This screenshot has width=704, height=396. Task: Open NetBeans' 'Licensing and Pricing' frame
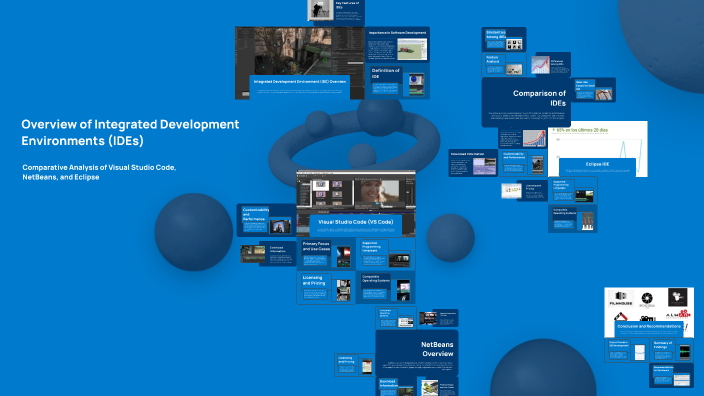point(354,365)
